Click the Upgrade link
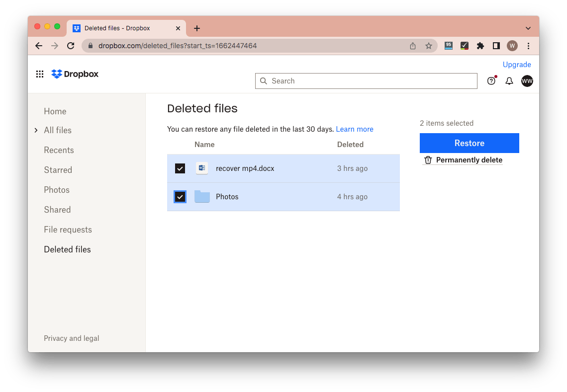Image resolution: width=567 pixels, height=392 pixels. point(517,64)
